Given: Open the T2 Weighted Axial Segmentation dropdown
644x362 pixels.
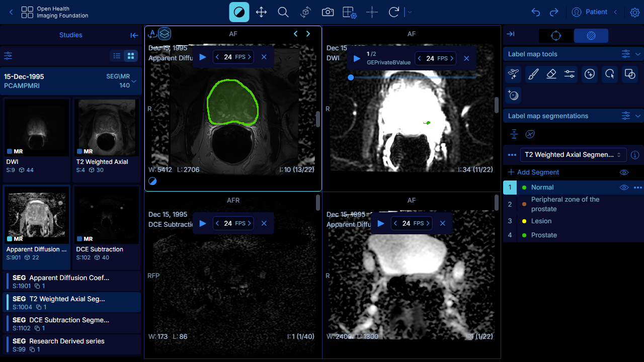Looking at the screenshot, I should pyautogui.click(x=574, y=154).
